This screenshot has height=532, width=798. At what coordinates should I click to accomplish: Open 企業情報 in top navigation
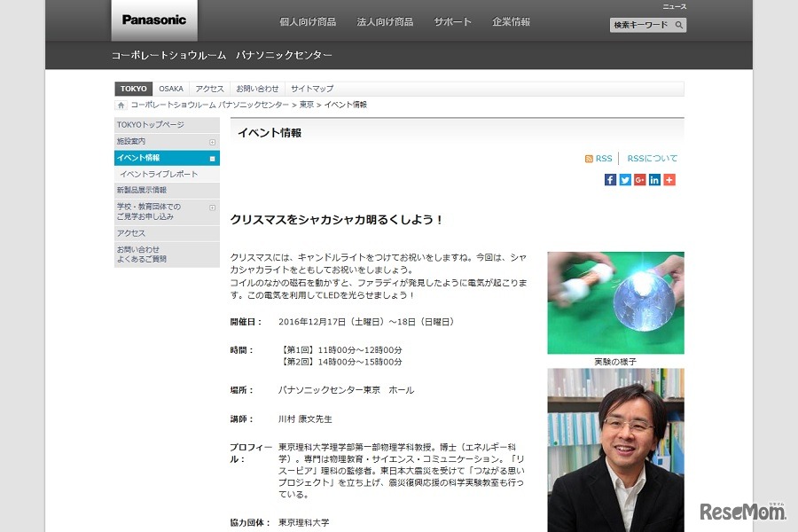tap(511, 22)
